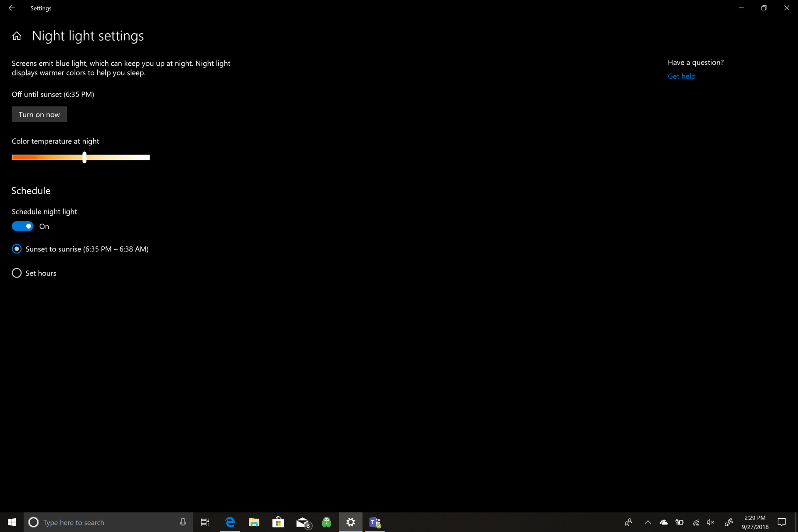
Task: Open File Explorer from taskbar
Action: tap(254, 522)
